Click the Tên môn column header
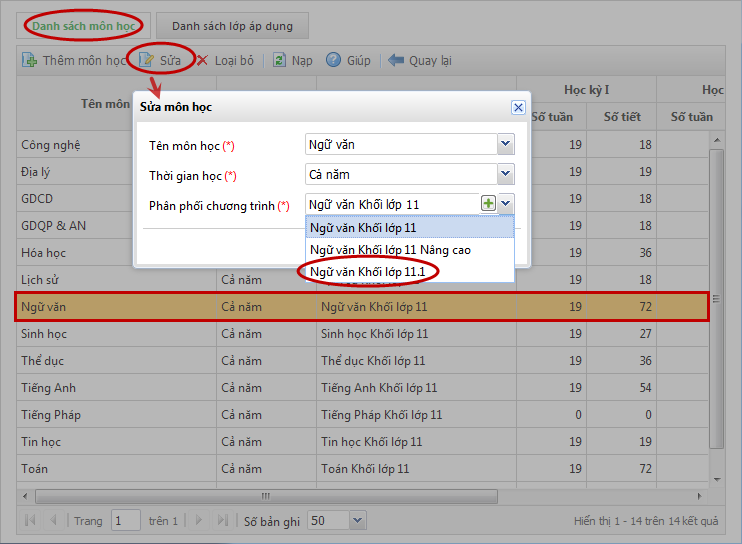This screenshot has height=544, width=742. 105,104
